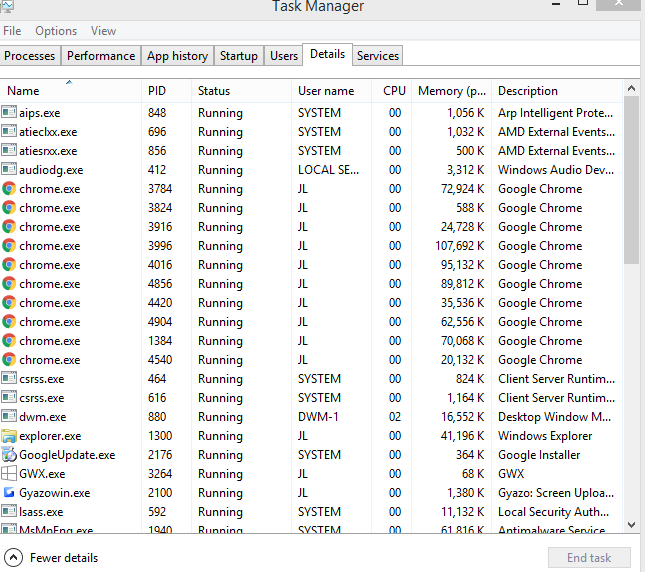
Task: Click the audiodg.exe process icon
Action: [x=9, y=169]
